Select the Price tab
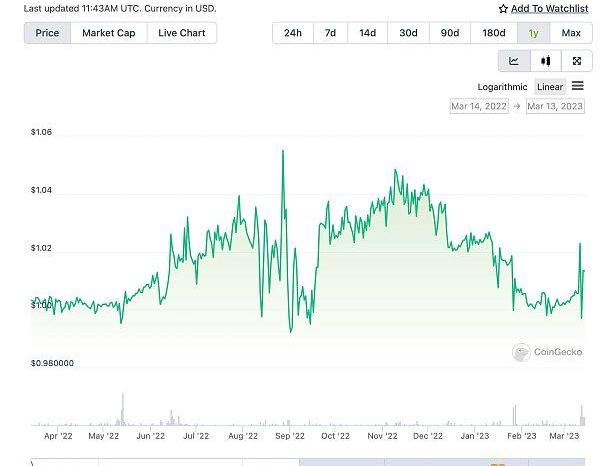Viewport: 600px width, 466px height. (x=47, y=33)
